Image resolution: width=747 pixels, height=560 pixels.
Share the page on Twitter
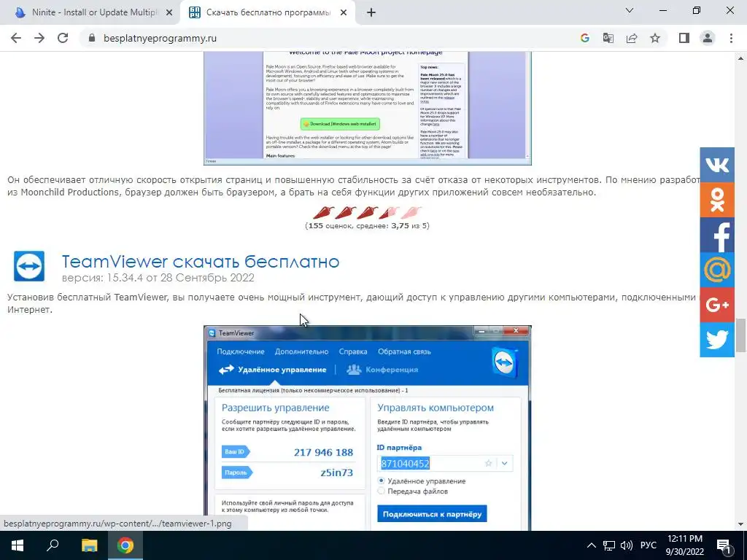point(717,340)
